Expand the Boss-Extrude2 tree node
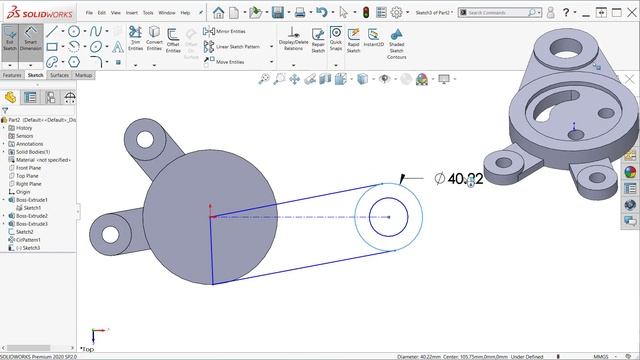The height and width of the screenshot is (360, 640). (x=4, y=216)
